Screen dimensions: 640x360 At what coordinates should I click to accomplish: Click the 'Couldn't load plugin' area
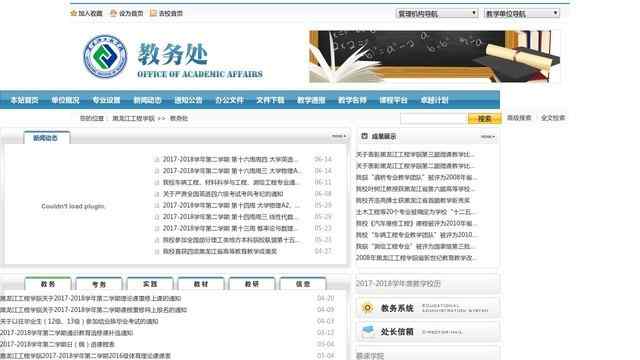point(73,206)
